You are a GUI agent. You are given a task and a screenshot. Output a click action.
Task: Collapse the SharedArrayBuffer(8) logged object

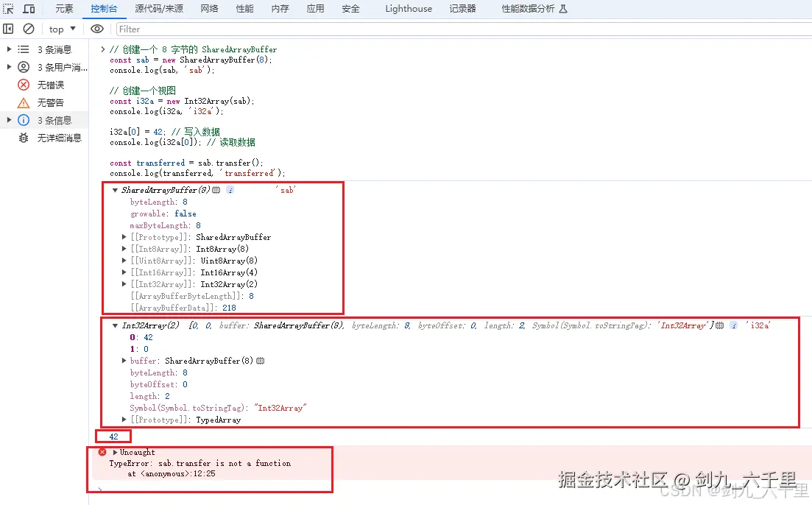click(x=115, y=190)
